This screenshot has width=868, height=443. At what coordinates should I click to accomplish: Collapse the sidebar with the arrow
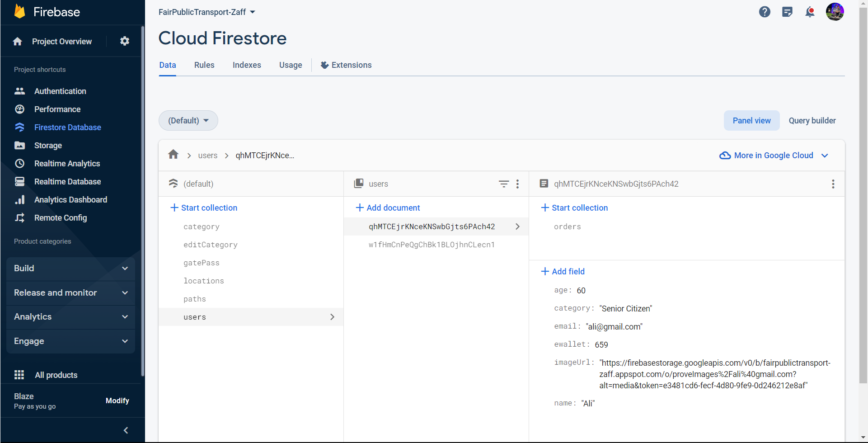pos(126,430)
